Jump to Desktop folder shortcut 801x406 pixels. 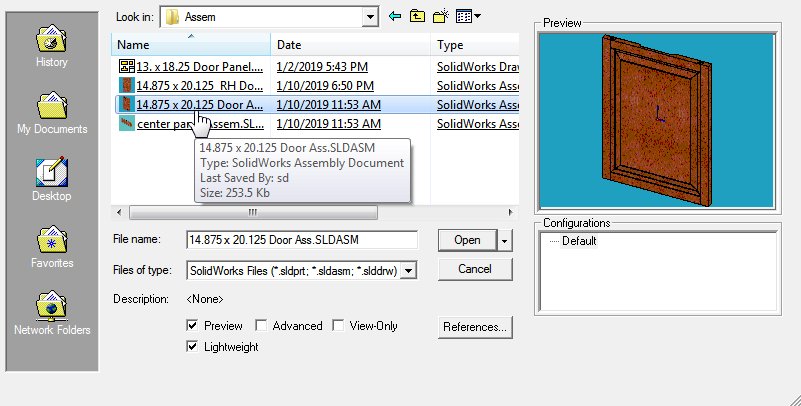[x=51, y=178]
